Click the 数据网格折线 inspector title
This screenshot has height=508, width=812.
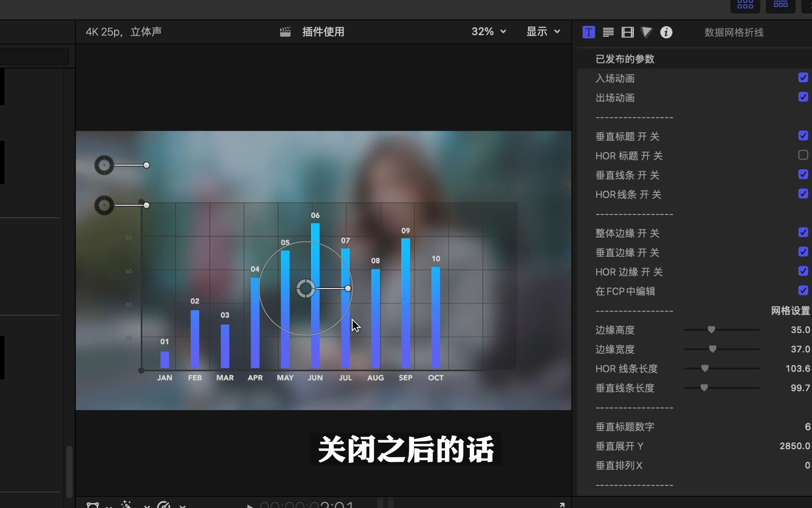coord(734,32)
